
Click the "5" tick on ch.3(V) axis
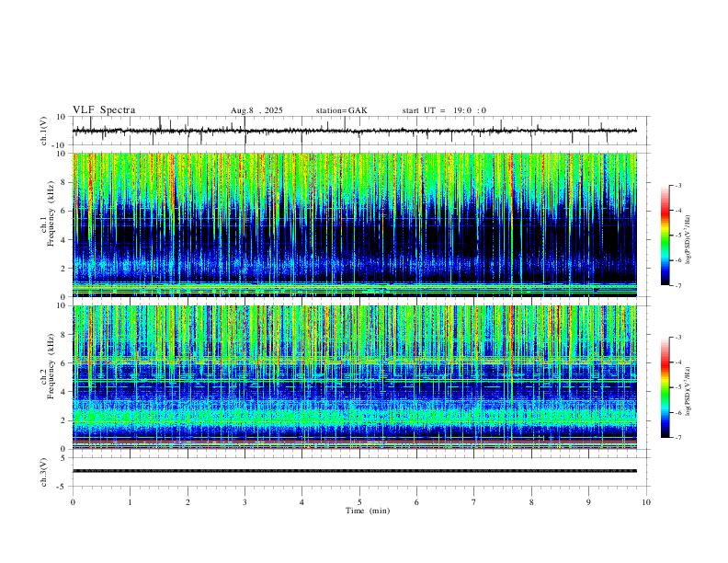pos(64,458)
